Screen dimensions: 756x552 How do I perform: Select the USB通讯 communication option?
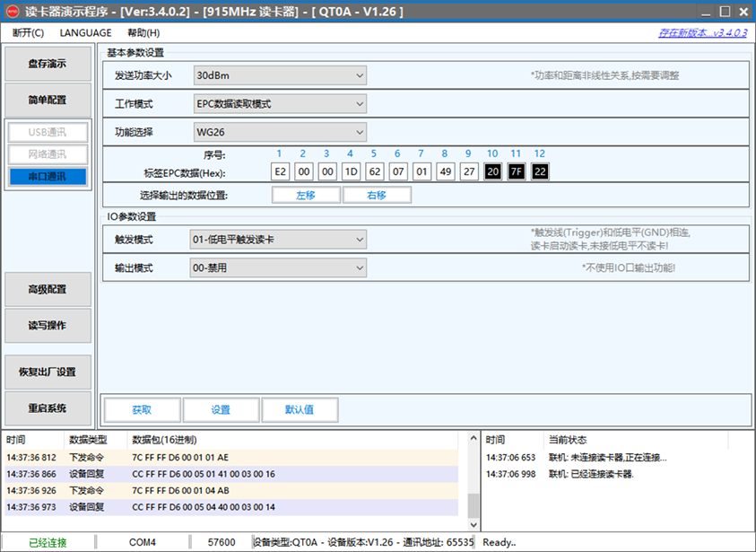coord(47,133)
